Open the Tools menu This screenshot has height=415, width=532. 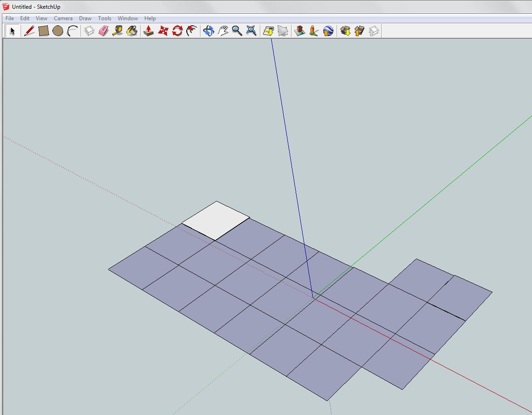click(104, 18)
